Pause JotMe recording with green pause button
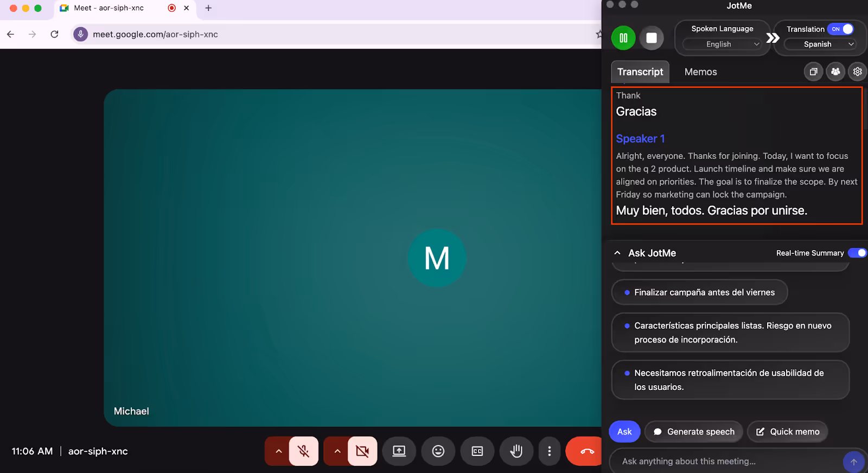 click(623, 38)
